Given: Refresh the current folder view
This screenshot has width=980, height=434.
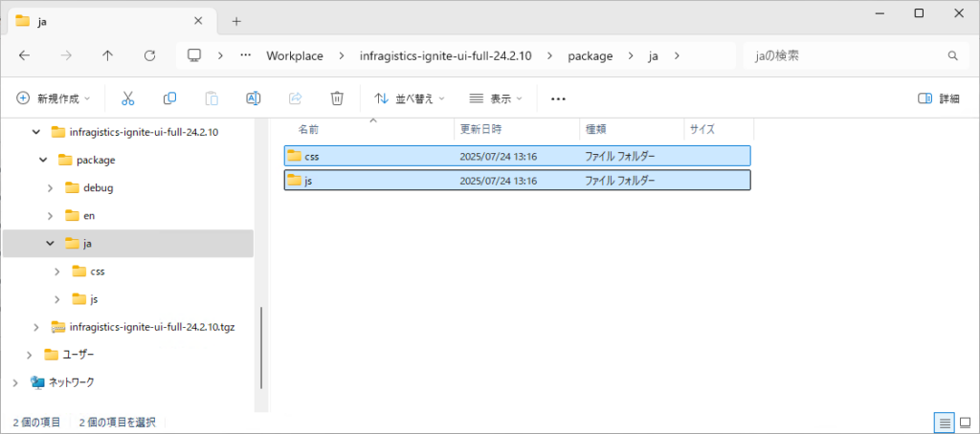Looking at the screenshot, I should click(x=149, y=55).
